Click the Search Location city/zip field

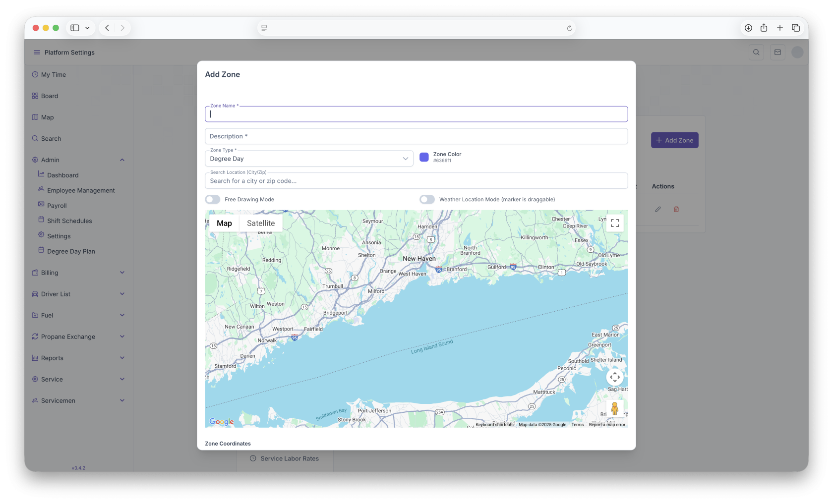coord(416,181)
